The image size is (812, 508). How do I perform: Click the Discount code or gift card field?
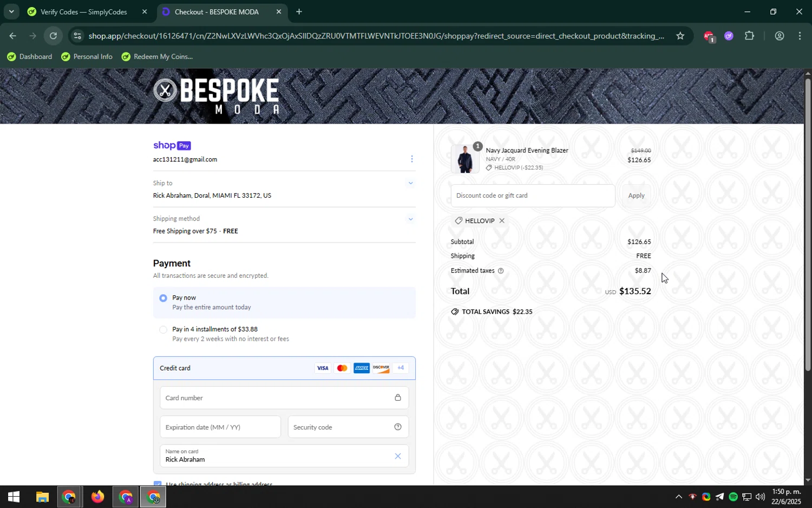pyautogui.click(x=533, y=196)
